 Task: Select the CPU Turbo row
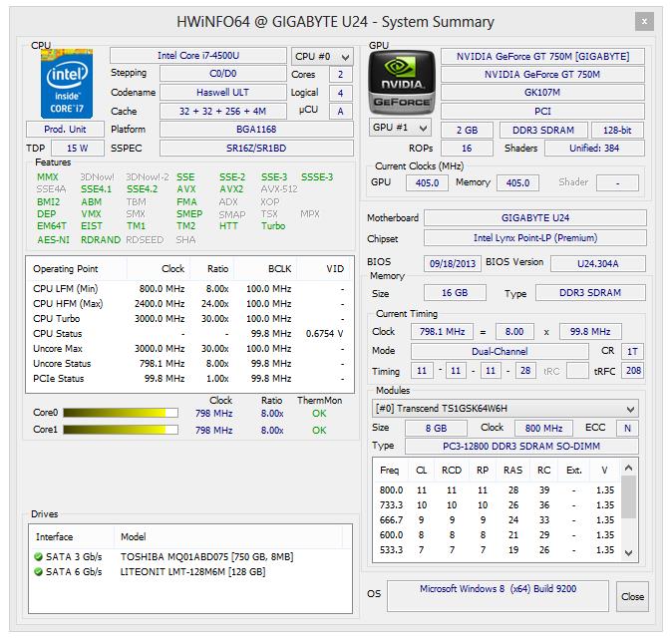(189, 318)
